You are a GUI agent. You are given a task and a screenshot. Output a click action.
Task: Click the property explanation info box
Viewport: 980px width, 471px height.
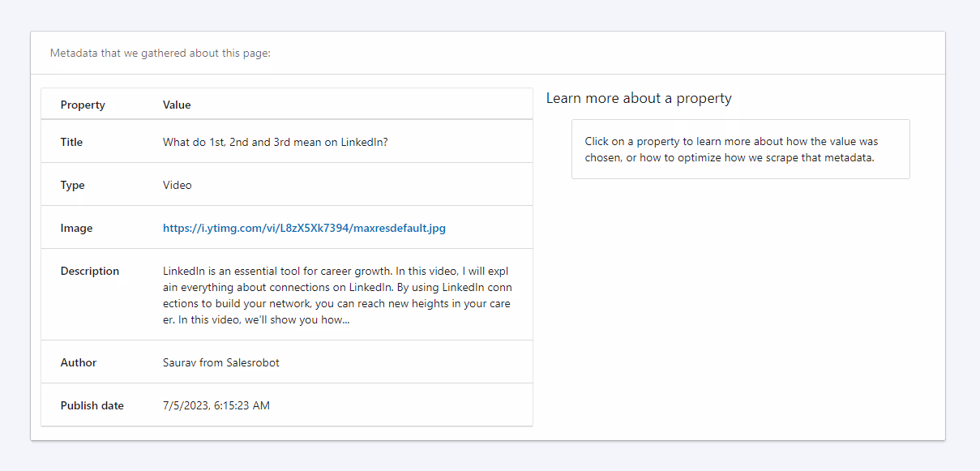pos(740,149)
